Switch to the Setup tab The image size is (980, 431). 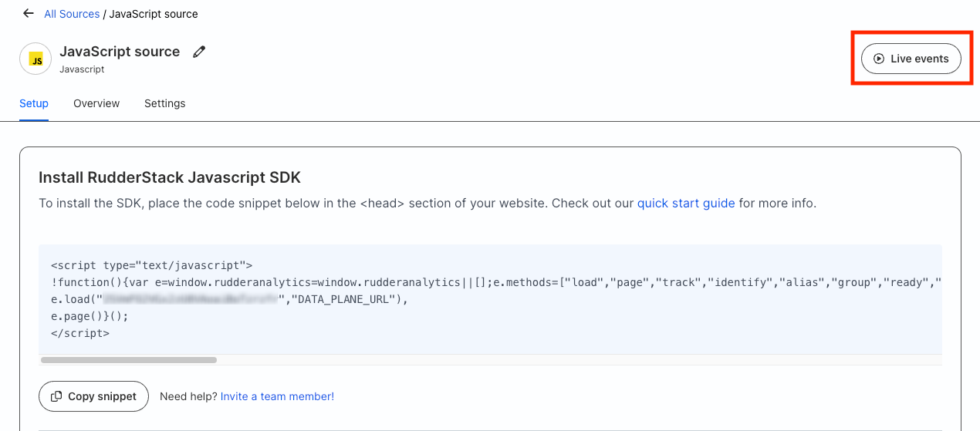[34, 103]
